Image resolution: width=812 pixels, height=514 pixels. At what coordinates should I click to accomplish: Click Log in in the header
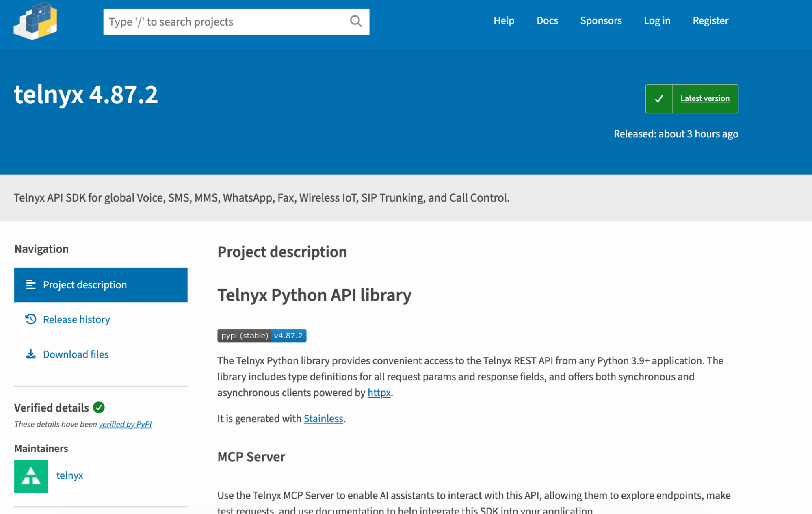pos(657,21)
